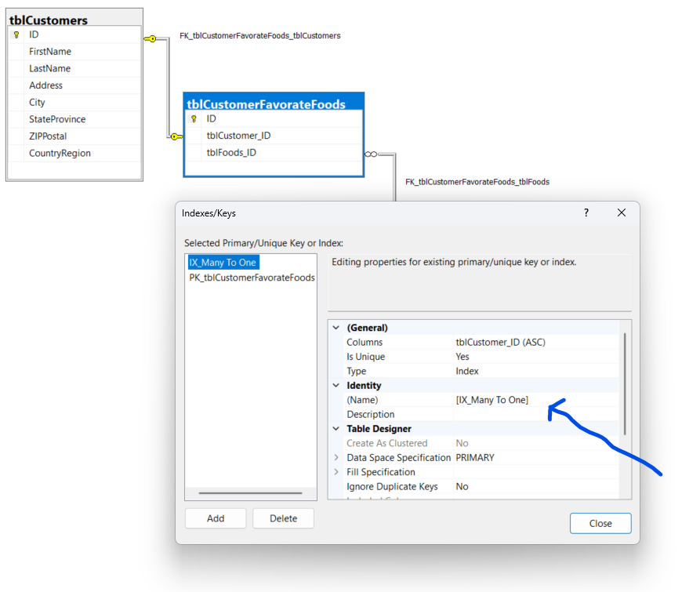Click the City column in tblCustomers
This screenshot has width=700, height=592.
(x=74, y=103)
